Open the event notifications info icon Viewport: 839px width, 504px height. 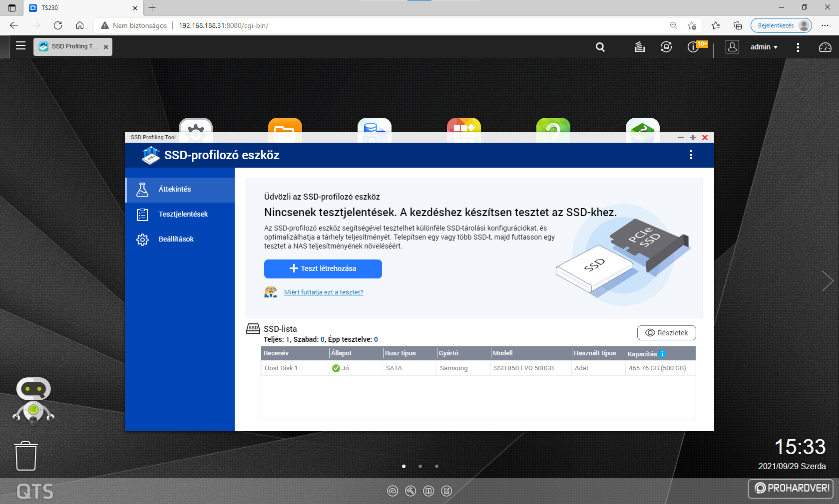point(693,47)
